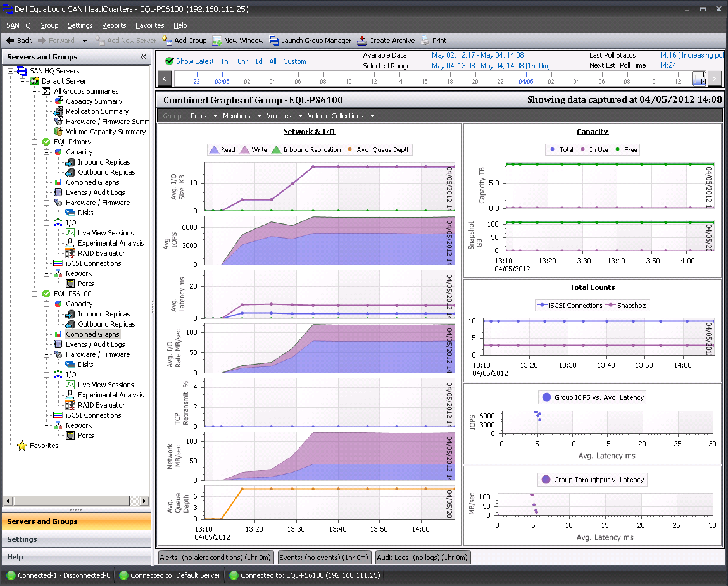The width and height of the screenshot is (728, 586).
Task: Collapse All Groups Summaries node
Action: [34, 91]
